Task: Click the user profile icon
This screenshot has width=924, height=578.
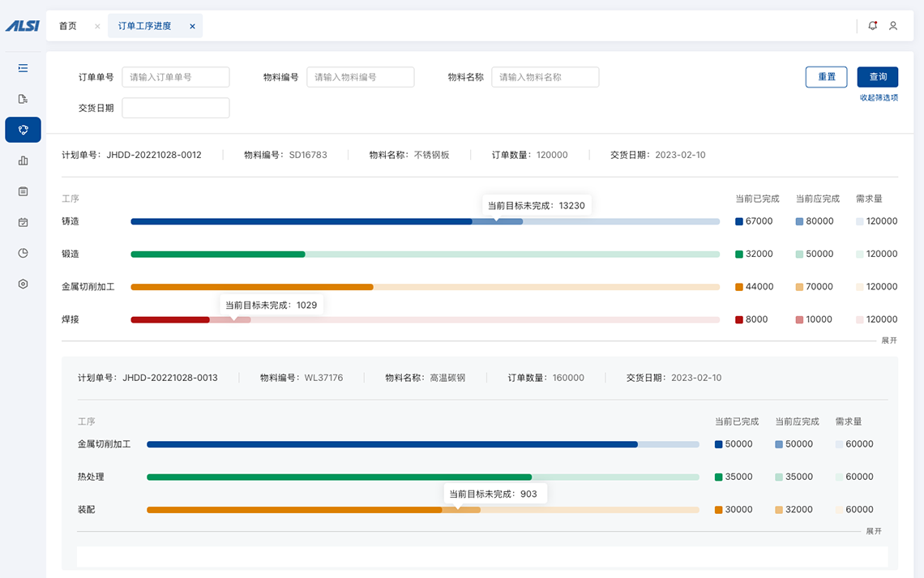Action: click(893, 25)
